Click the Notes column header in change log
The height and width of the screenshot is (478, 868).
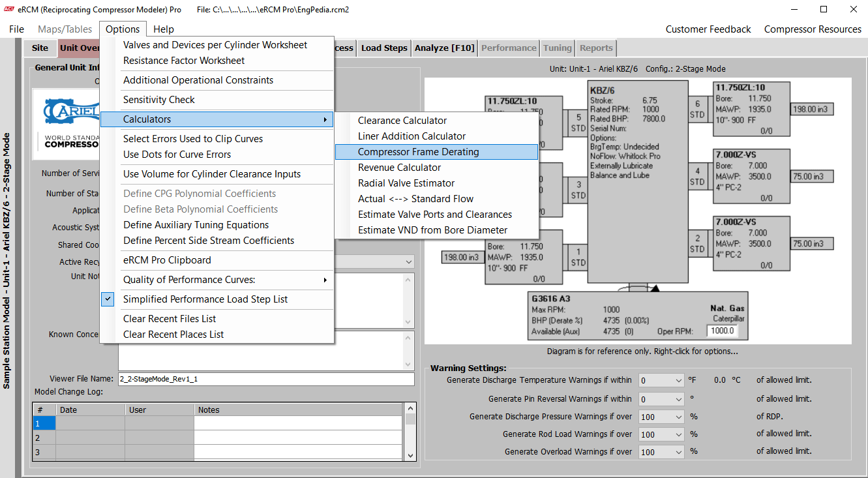tap(298, 410)
